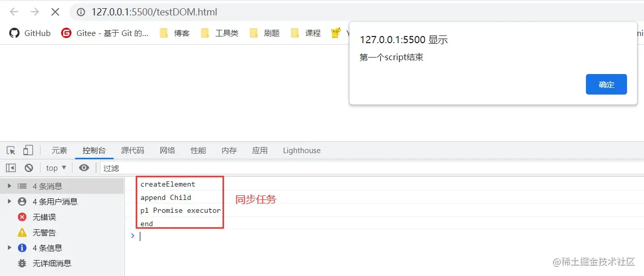Open the Gitee bookmark

(105, 33)
